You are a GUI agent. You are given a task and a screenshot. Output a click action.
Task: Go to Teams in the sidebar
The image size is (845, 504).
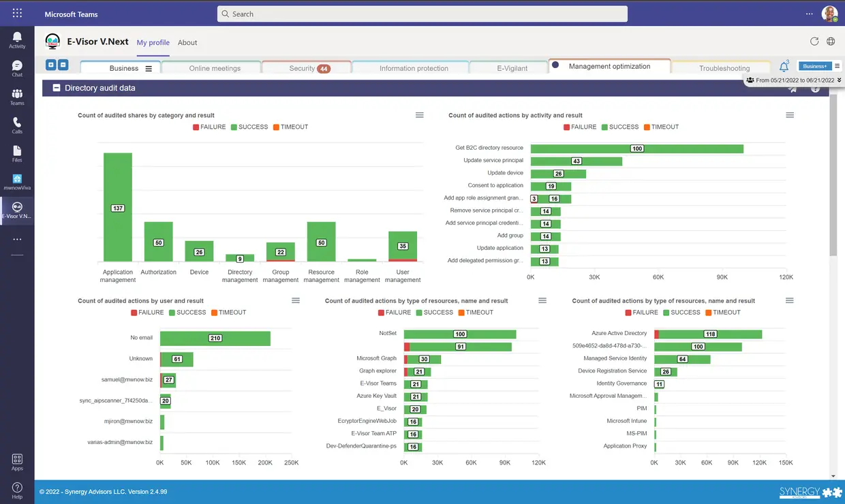[x=17, y=97]
